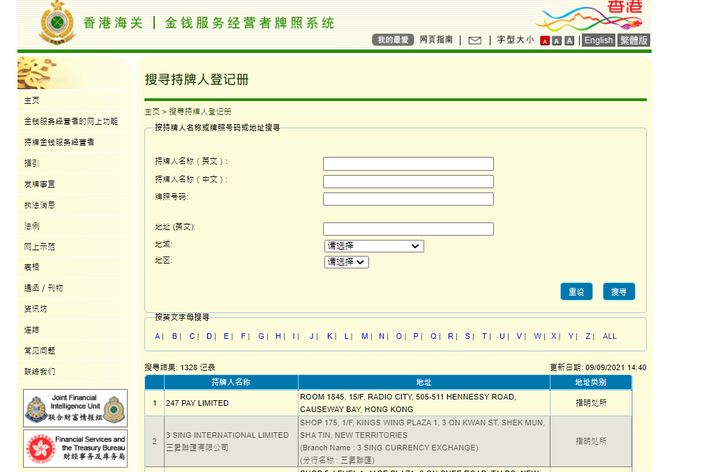Open 通函 / 刊物 sidebar item
720x472 pixels.
43,288
